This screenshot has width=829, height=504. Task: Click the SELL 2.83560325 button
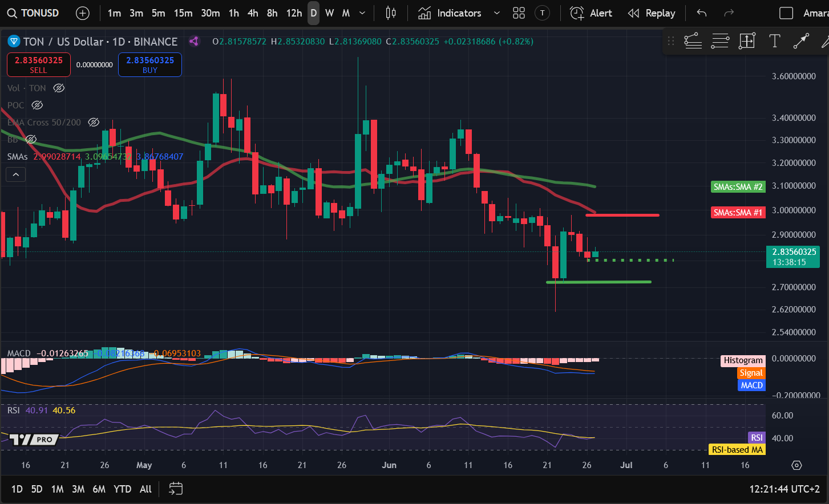39,64
